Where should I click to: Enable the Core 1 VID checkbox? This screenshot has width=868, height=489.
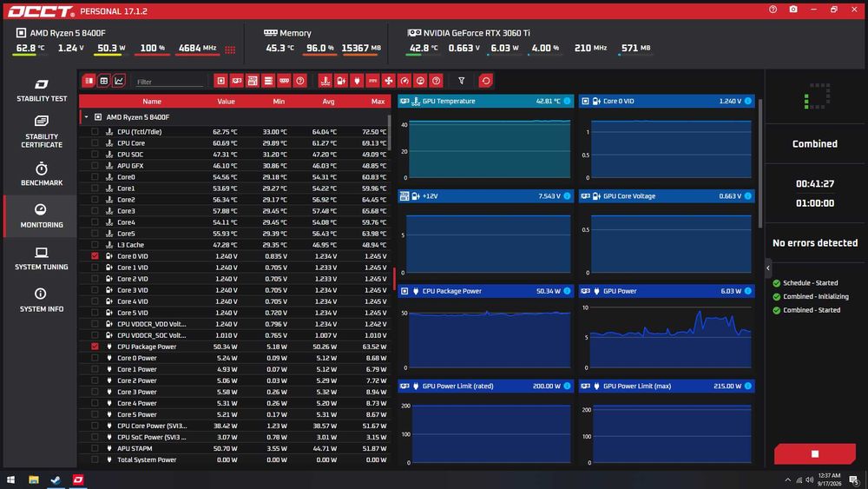[95, 268]
